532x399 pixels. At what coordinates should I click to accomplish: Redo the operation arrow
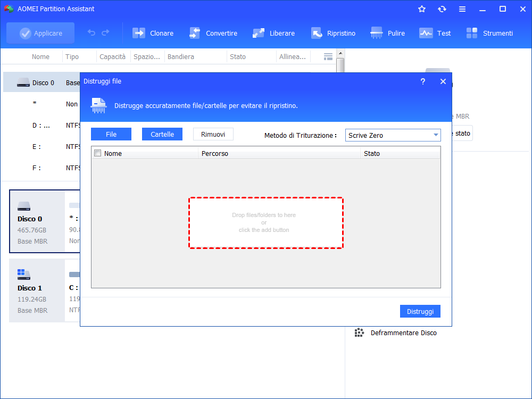[105, 32]
